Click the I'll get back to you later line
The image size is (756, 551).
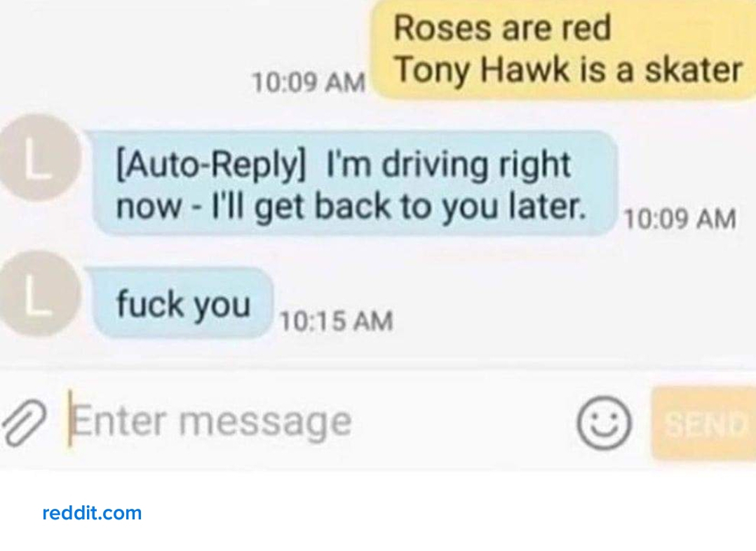(x=398, y=208)
